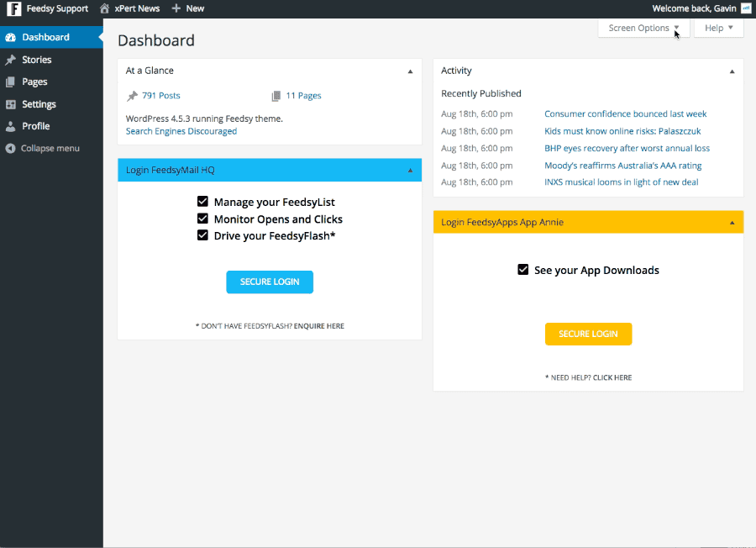The image size is (756, 548).
Task: Click the blue SECURE LOGIN button
Action: point(270,282)
